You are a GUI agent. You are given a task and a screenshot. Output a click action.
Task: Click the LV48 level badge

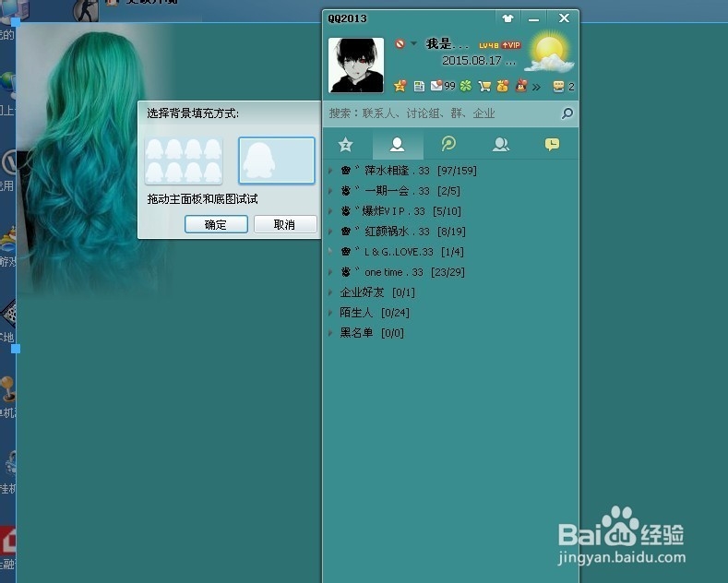489,45
